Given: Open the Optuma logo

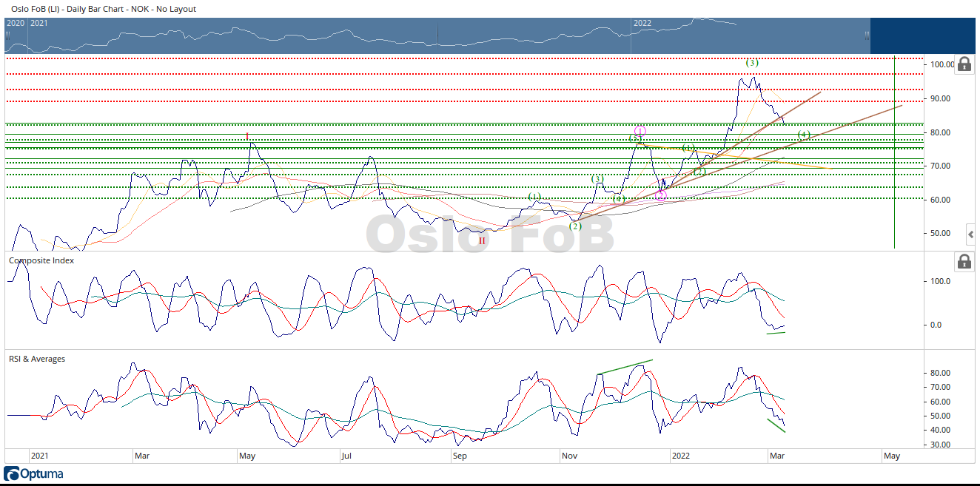Looking at the screenshot, I should 34,473.
